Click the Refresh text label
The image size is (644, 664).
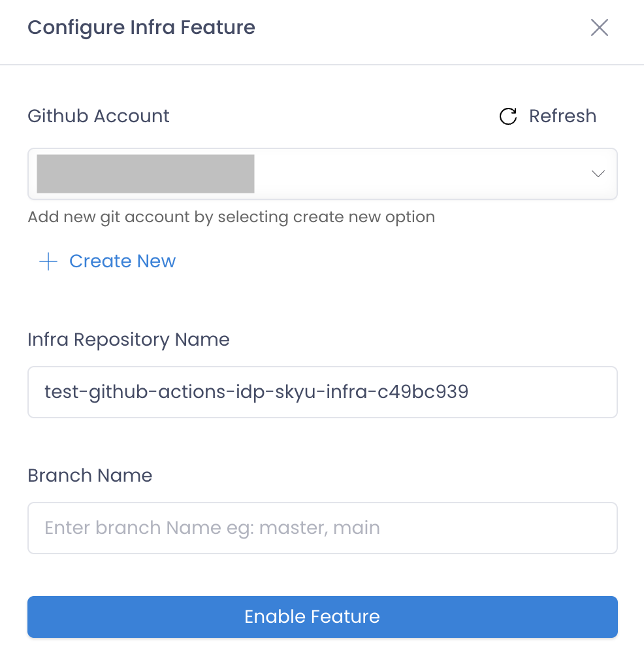tap(562, 116)
